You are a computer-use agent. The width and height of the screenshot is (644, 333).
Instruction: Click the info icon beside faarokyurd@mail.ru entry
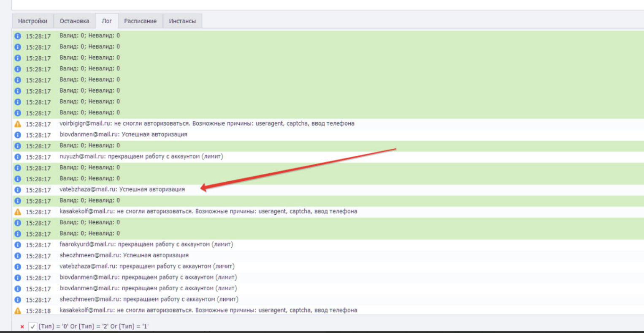pyautogui.click(x=18, y=245)
